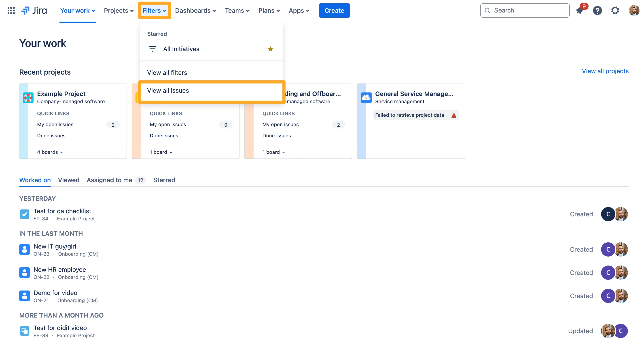
Task: Open Example Project title link
Action: 61,94
